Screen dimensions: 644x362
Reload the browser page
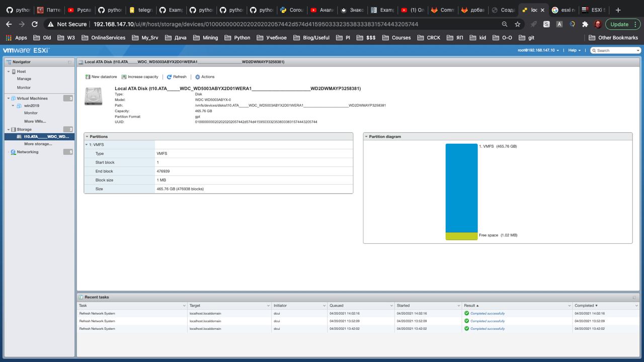pyautogui.click(x=35, y=24)
